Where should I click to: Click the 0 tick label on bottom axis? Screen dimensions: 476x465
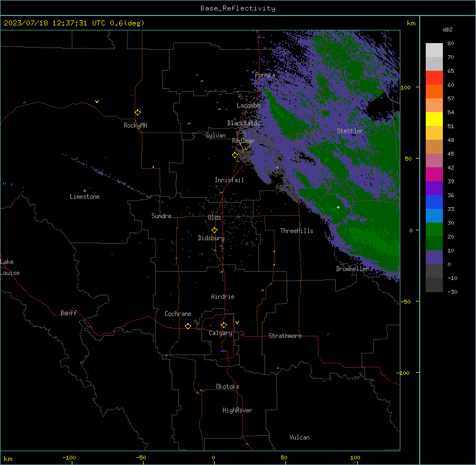213,457
